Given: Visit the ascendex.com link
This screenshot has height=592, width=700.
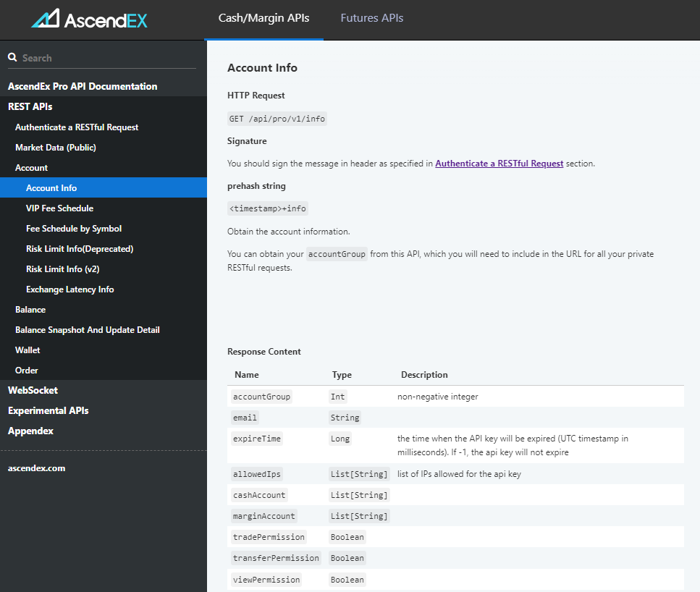Looking at the screenshot, I should point(37,468).
